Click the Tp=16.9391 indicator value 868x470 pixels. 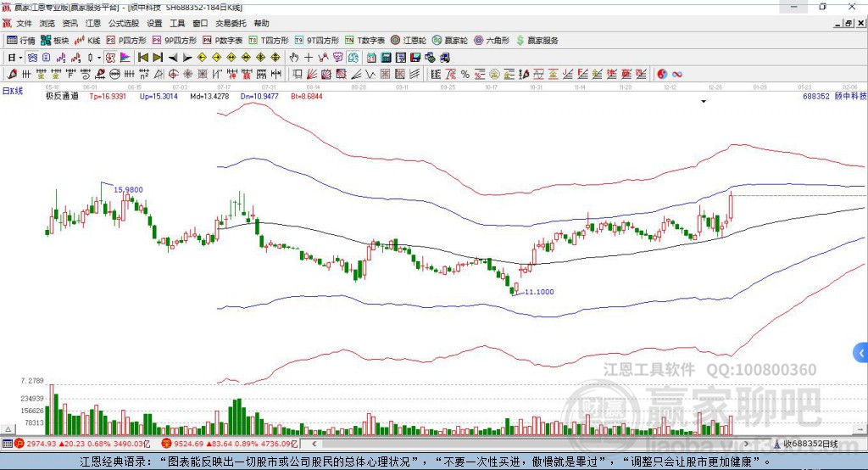click(x=108, y=96)
